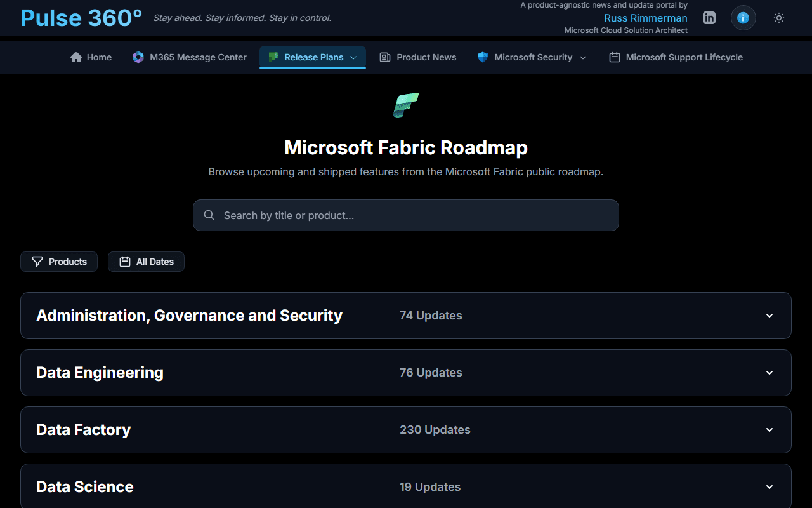Expand the Data Science chevron
812x508 pixels.
769,487
